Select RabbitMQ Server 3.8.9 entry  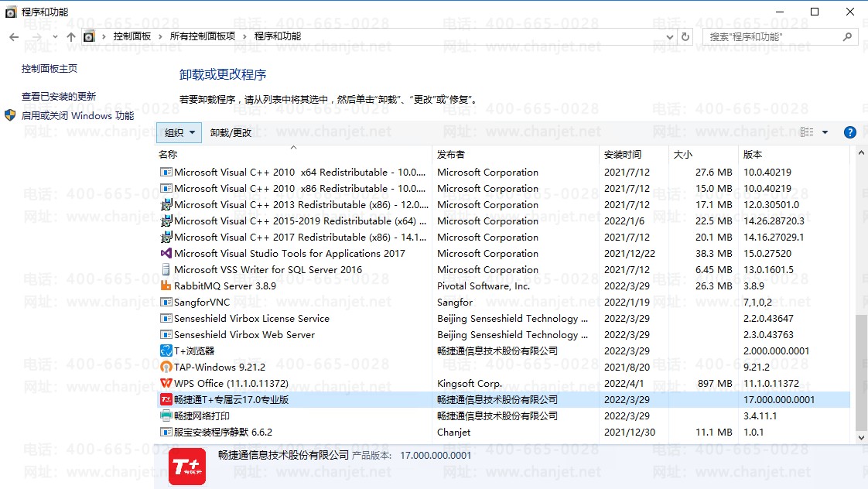tap(225, 286)
